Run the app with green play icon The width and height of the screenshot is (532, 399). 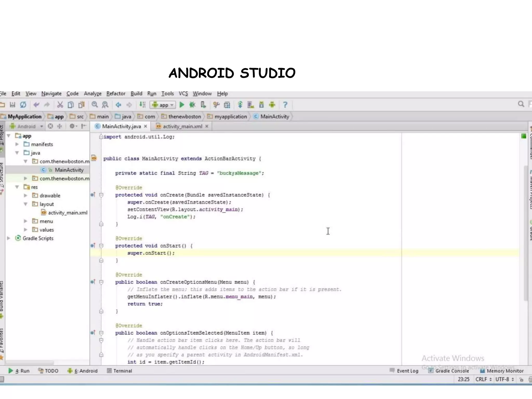(182, 105)
